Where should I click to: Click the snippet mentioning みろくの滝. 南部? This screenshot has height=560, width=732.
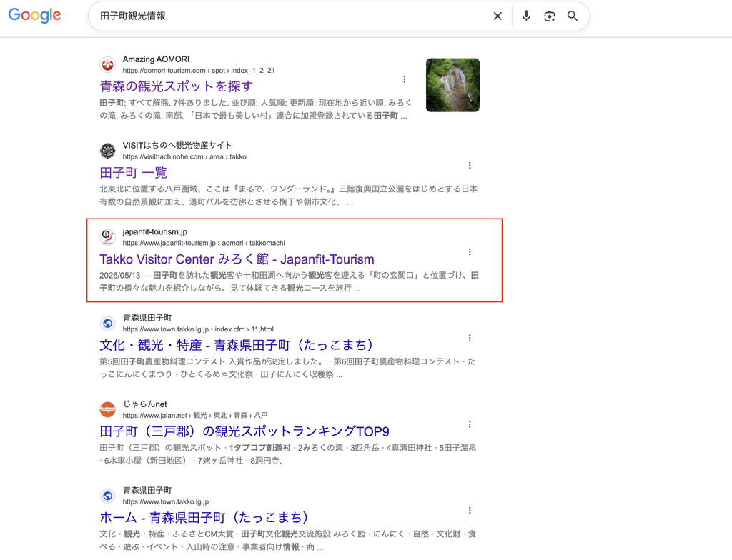click(x=256, y=109)
